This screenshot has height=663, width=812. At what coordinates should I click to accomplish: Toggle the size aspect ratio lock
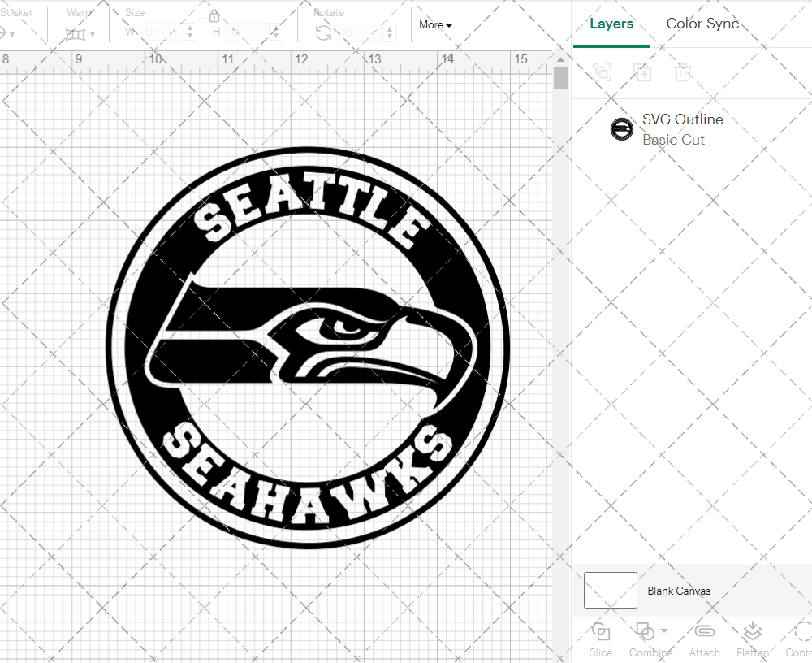(214, 16)
